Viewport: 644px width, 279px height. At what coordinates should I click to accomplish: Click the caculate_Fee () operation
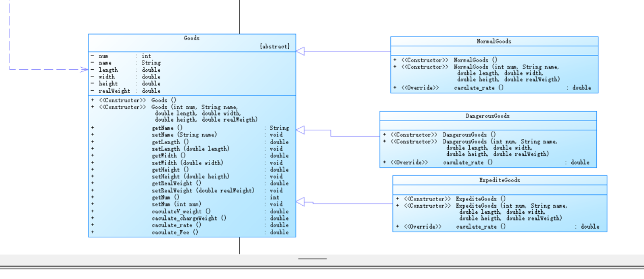[x=190, y=232]
